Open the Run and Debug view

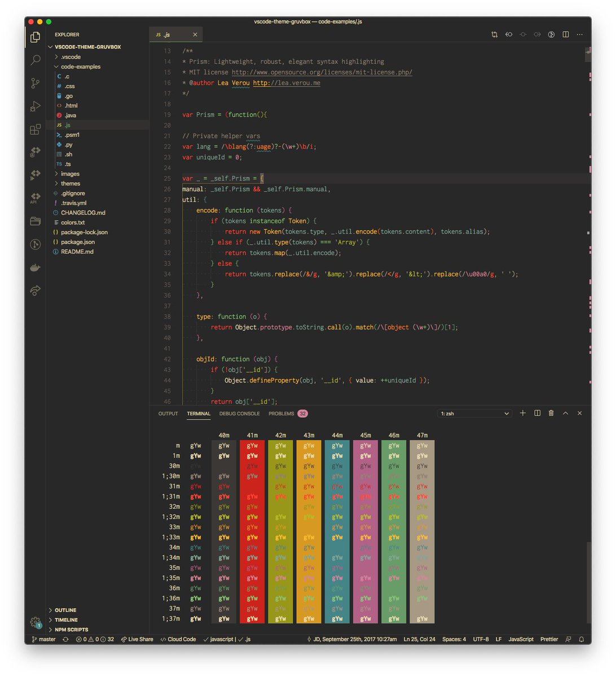(35, 106)
